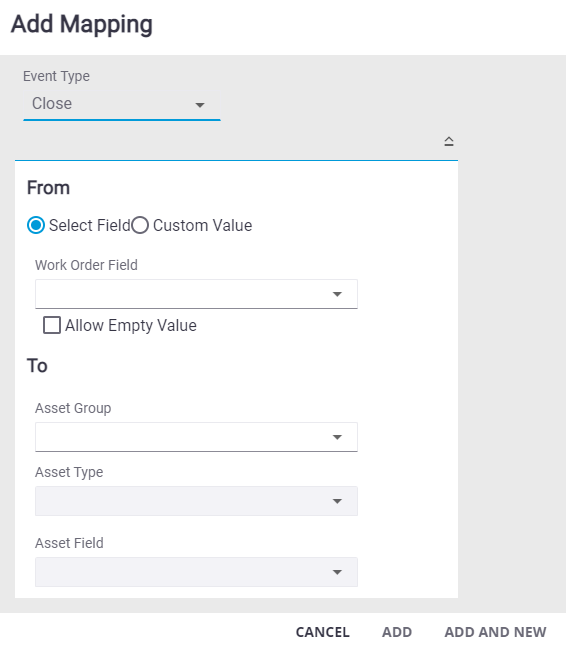Screen dimensions: 566x647
Task: Expand the Asset Group dropdown field
Action: tap(196, 437)
